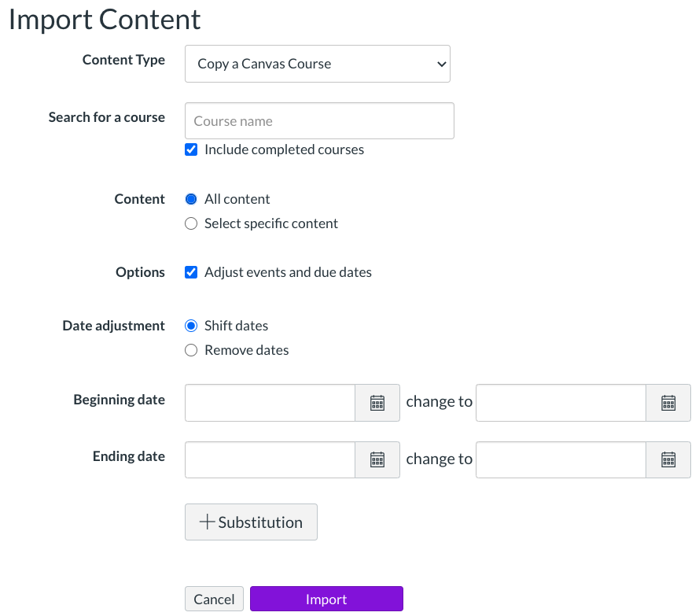Choose the Remove dates radio option
The height and width of the screenshot is (616, 699).
coord(191,350)
